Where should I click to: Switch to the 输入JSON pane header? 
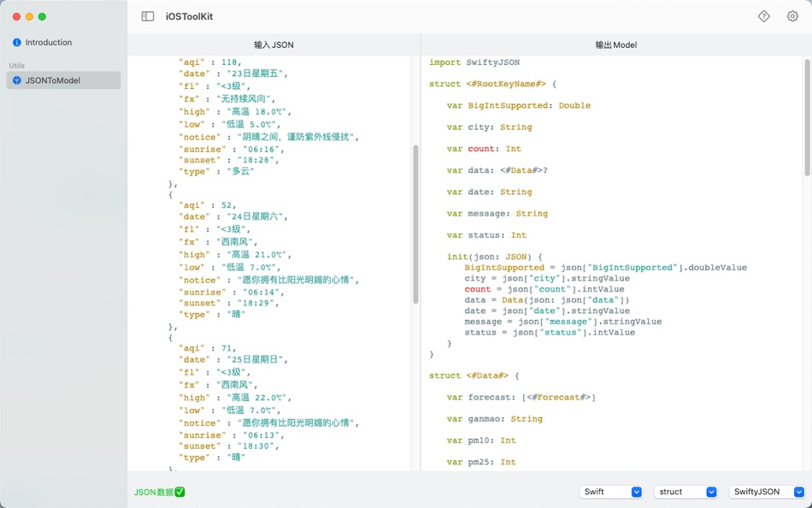[273, 44]
